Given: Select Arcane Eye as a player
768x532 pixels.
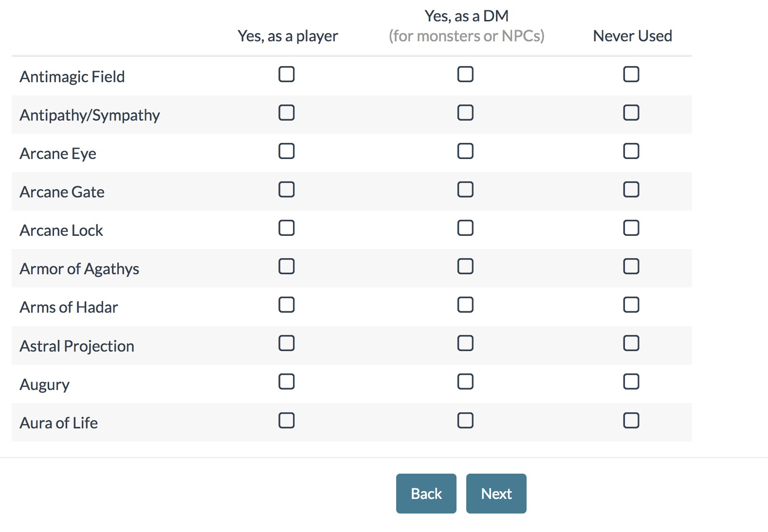Looking at the screenshot, I should pyautogui.click(x=286, y=151).
